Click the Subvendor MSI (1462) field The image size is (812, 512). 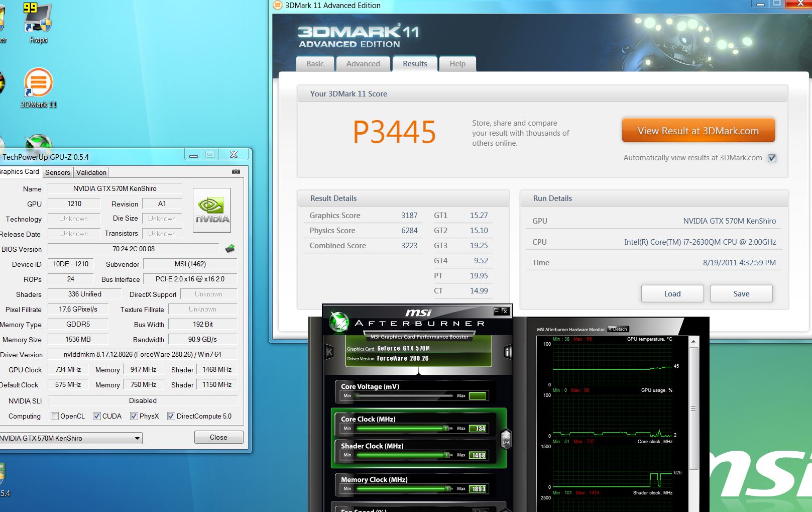click(x=190, y=264)
